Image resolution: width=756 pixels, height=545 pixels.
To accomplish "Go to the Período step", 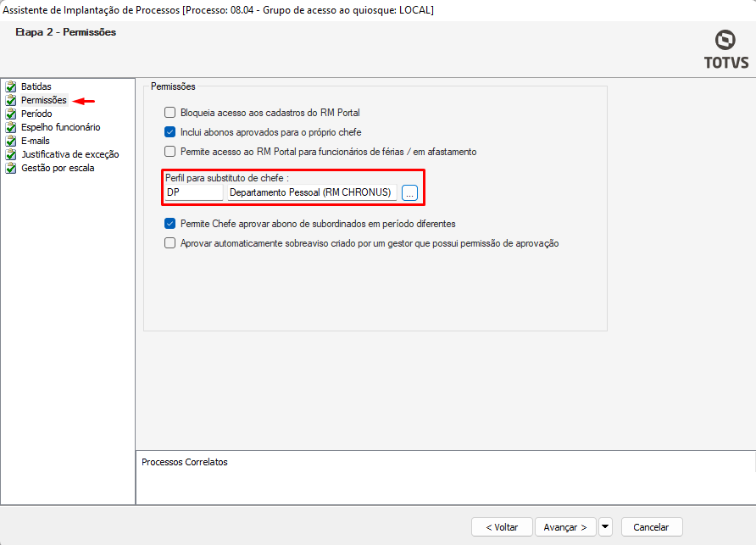I will 36,114.
